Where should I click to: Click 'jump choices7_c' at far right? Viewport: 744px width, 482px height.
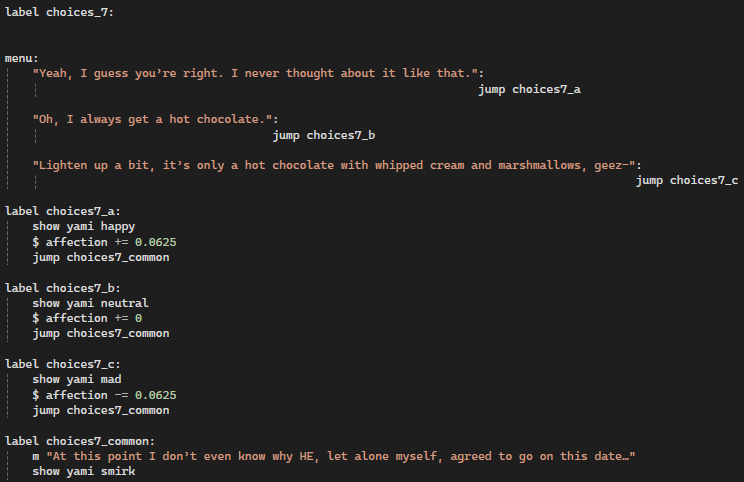(x=687, y=181)
